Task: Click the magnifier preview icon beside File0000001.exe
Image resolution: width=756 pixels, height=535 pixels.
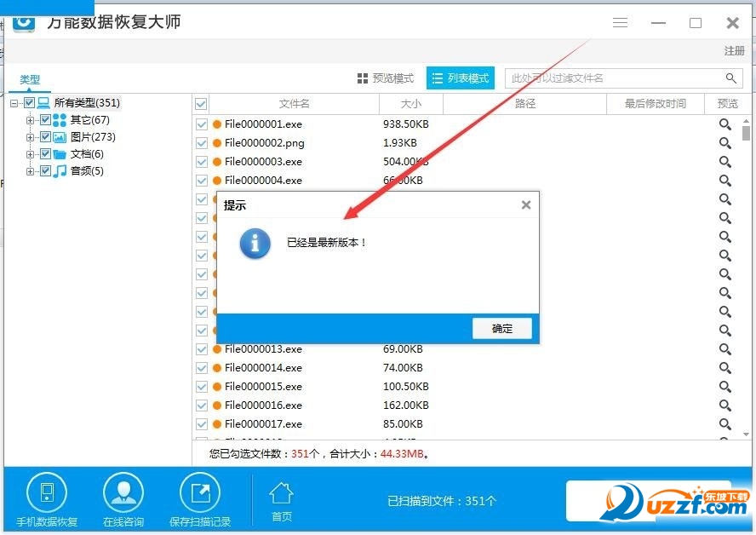Action: [x=724, y=124]
